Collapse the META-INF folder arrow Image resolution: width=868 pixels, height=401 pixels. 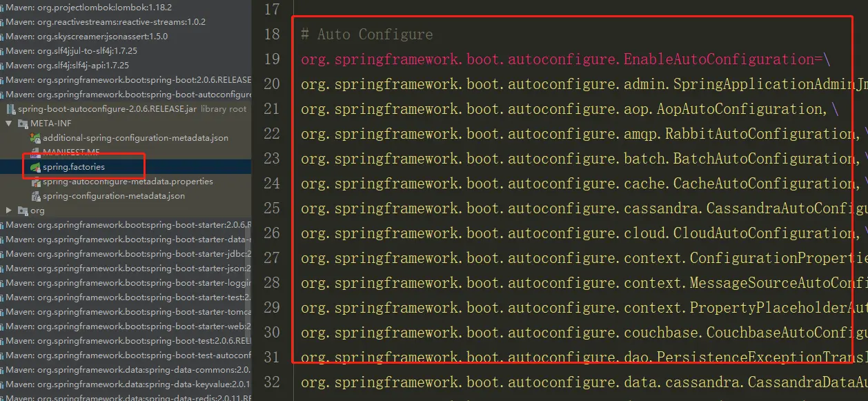click(x=8, y=124)
